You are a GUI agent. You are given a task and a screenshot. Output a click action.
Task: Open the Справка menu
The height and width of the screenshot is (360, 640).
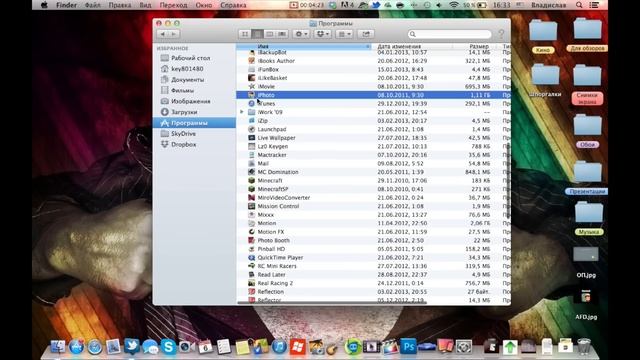pos(233,5)
